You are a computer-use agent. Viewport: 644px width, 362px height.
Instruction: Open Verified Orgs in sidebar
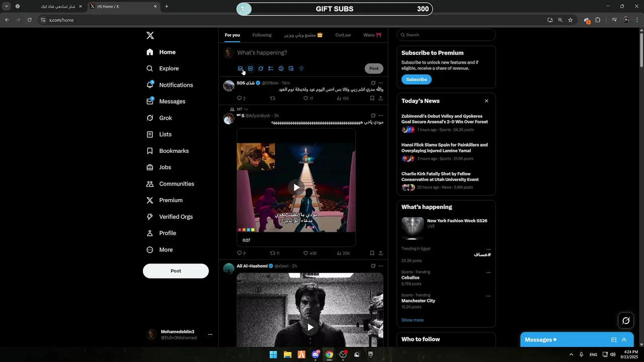170,217
